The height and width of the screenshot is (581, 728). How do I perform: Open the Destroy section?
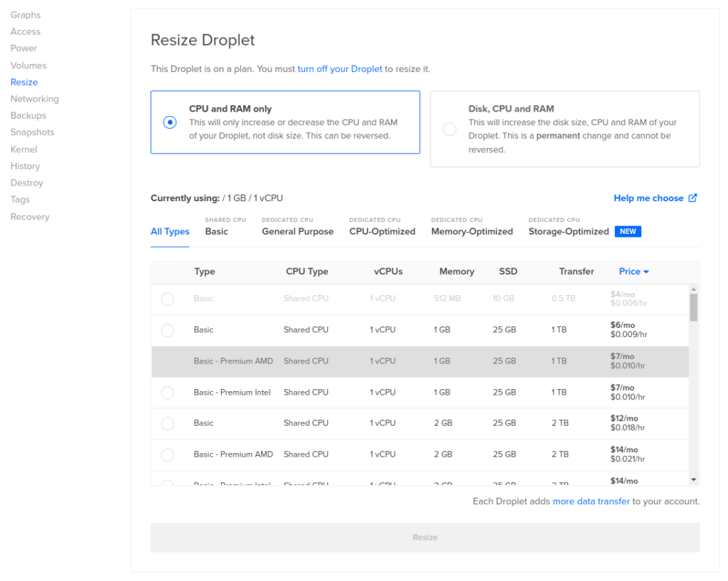(27, 183)
